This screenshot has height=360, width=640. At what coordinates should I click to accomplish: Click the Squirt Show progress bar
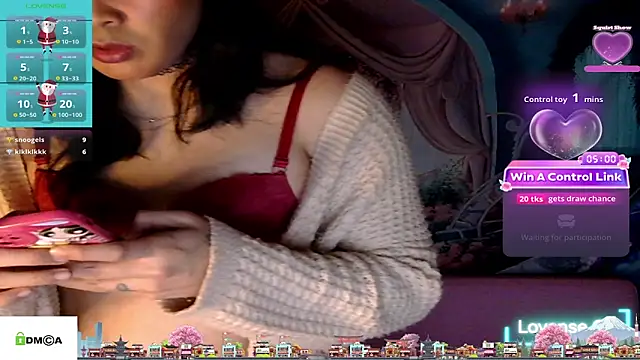tap(612, 69)
